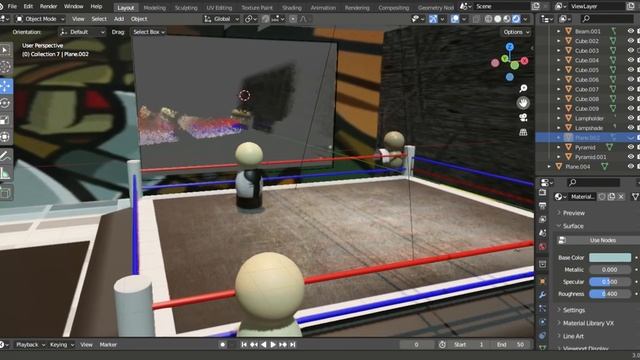Hide Cube.009 in the outliner
This screenshot has height=360, width=640.
click(x=631, y=109)
